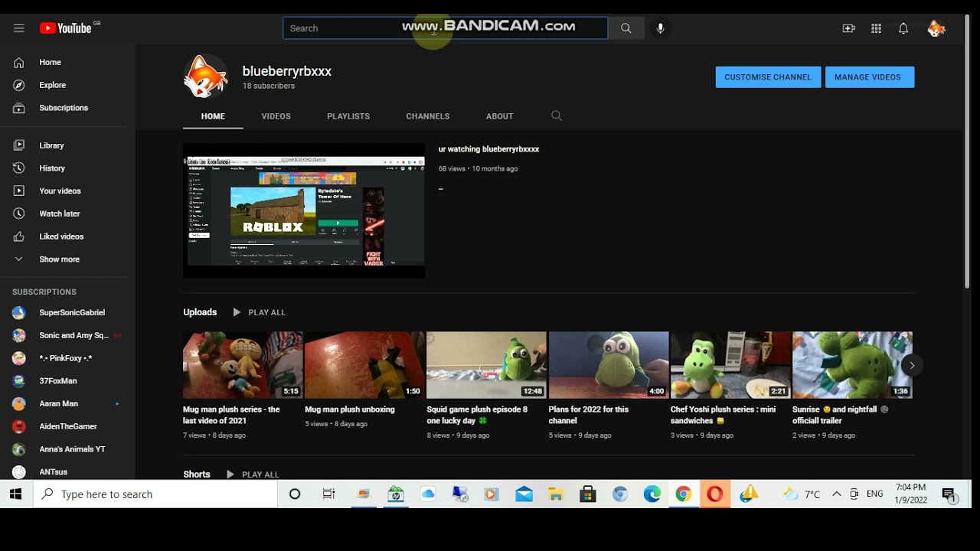
Task: Open the account avatar menu
Action: (936, 28)
